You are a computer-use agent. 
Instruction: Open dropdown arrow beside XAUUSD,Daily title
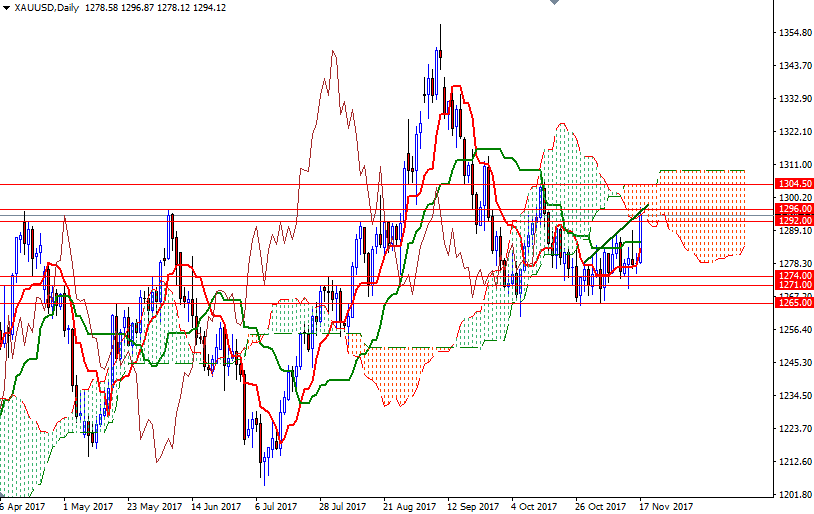[6, 8]
